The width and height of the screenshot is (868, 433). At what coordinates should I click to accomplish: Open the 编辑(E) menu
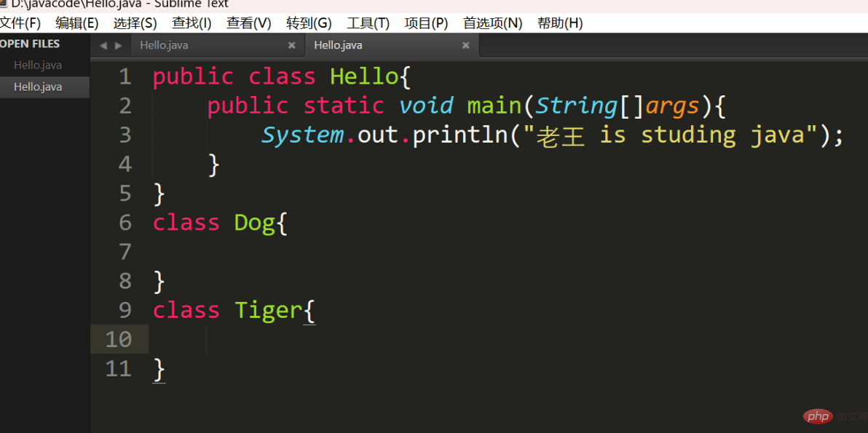tap(77, 23)
